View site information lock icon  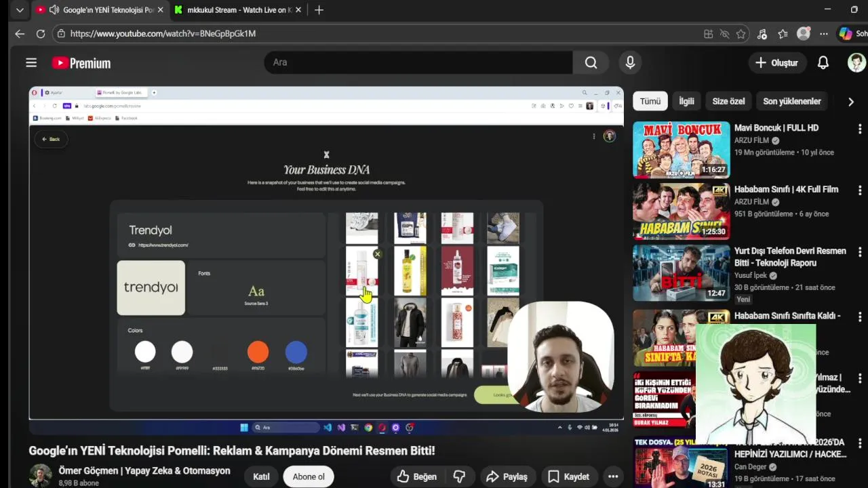[61, 33]
